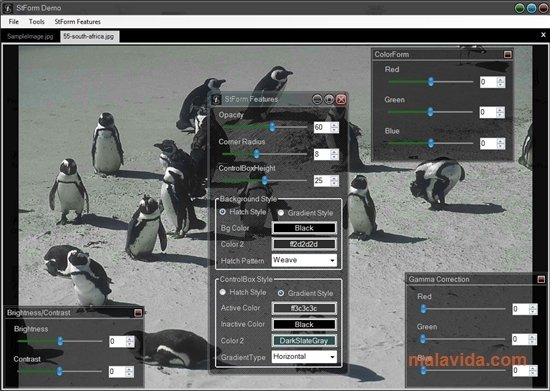Image resolution: width=550 pixels, height=391 pixels.
Task: Close the Brightness/Contrast panel
Action: 138,312
